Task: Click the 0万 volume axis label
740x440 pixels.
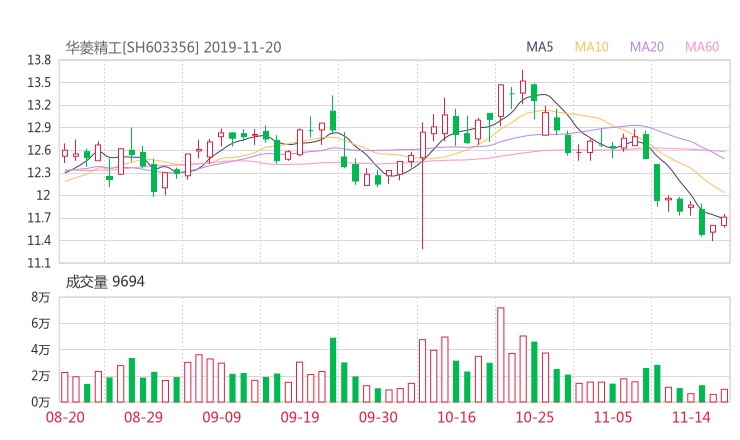Action: pos(41,402)
